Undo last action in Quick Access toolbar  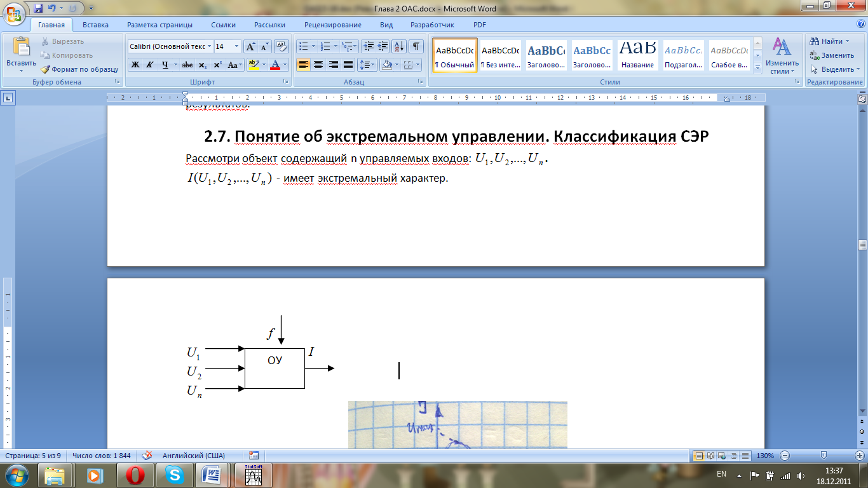pyautogui.click(x=52, y=8)
